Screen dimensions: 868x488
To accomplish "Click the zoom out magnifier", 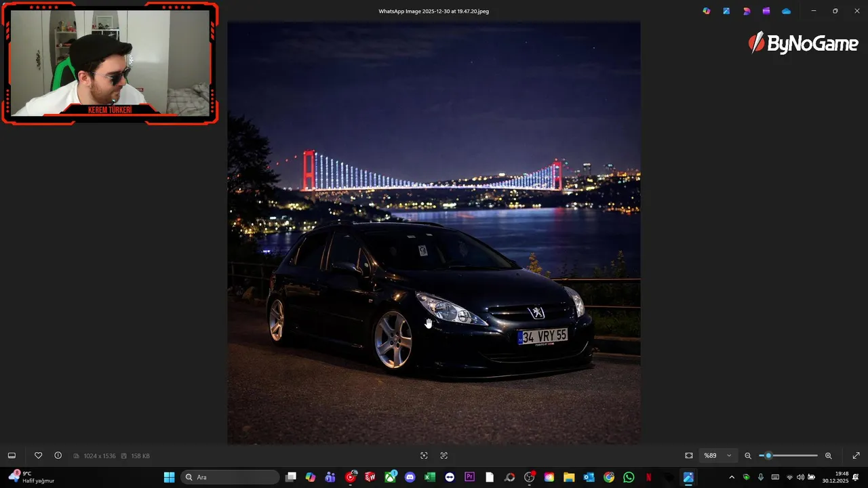I will coord(748,455).
